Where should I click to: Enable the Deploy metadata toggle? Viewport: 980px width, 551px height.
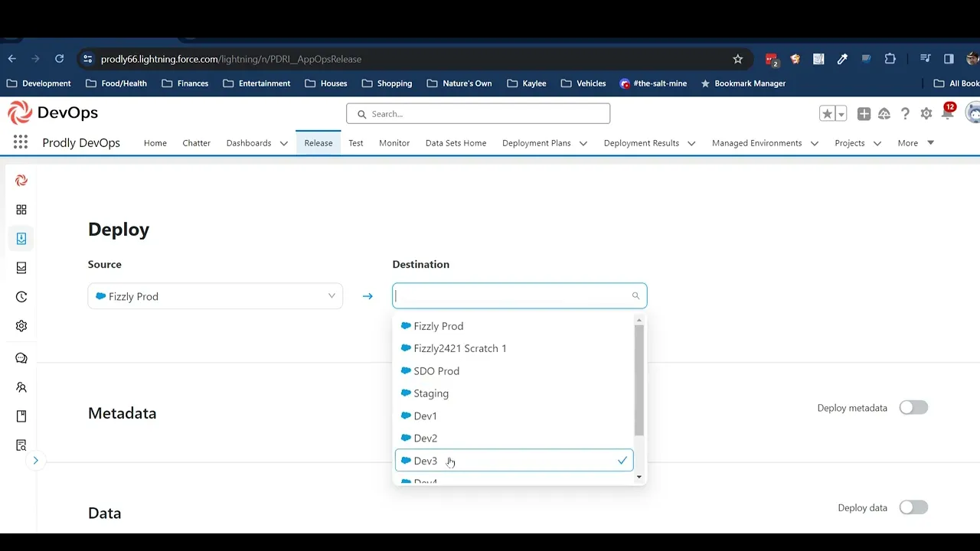[913, 408]
